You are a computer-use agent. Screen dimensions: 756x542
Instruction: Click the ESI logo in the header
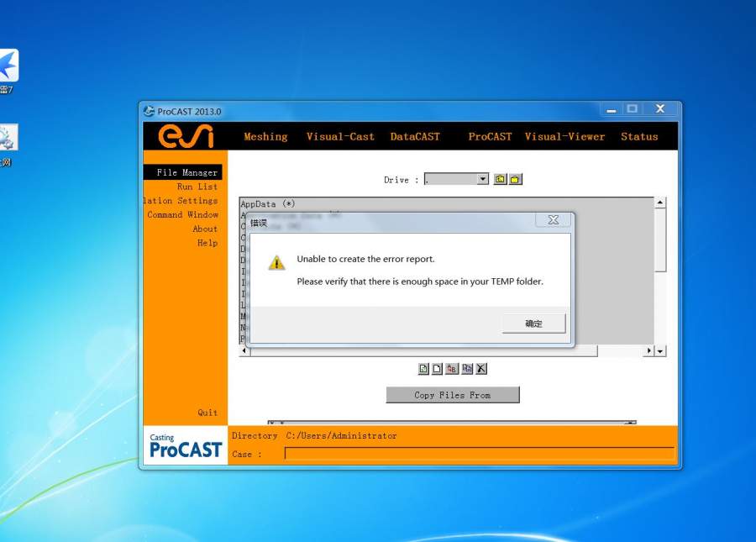(x=186, y=136)
